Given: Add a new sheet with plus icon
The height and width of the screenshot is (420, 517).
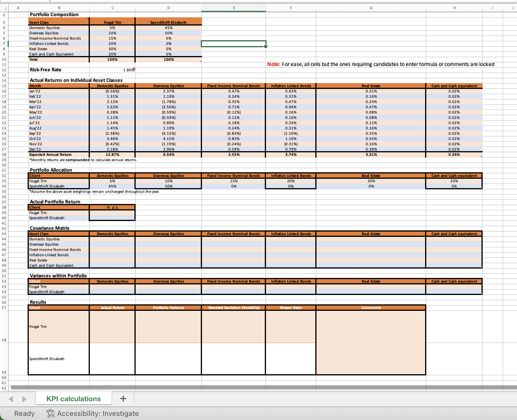Looking at the screenshot, I should 123,398.
